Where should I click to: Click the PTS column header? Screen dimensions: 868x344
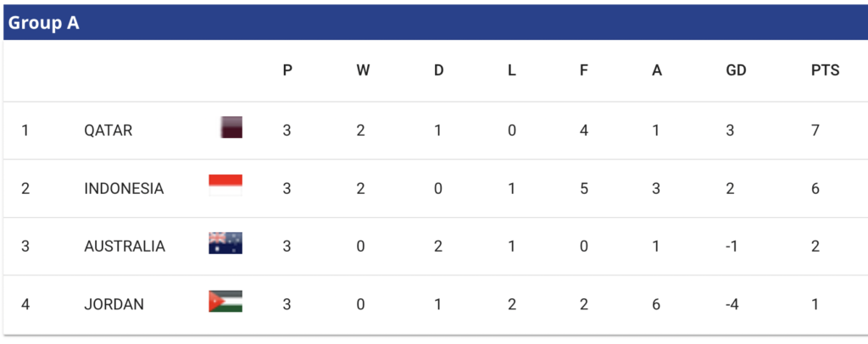tap(825, 71)
